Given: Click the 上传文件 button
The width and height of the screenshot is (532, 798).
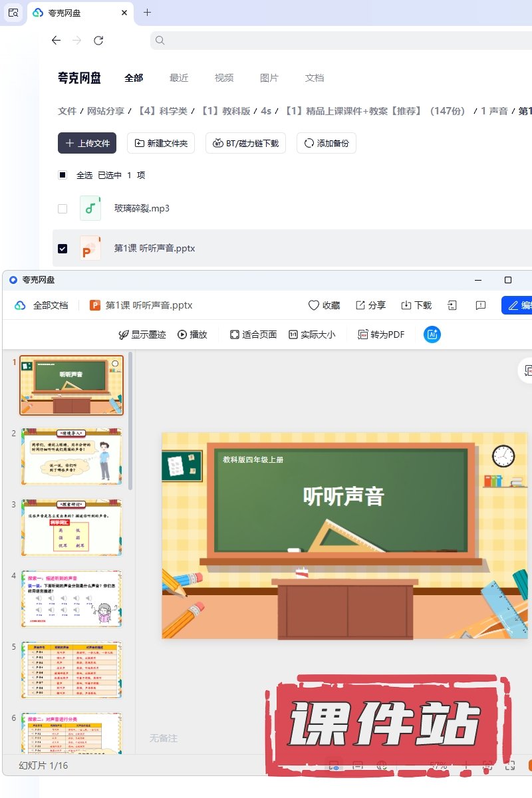Looking at the screenshot, I should point(87,143).
